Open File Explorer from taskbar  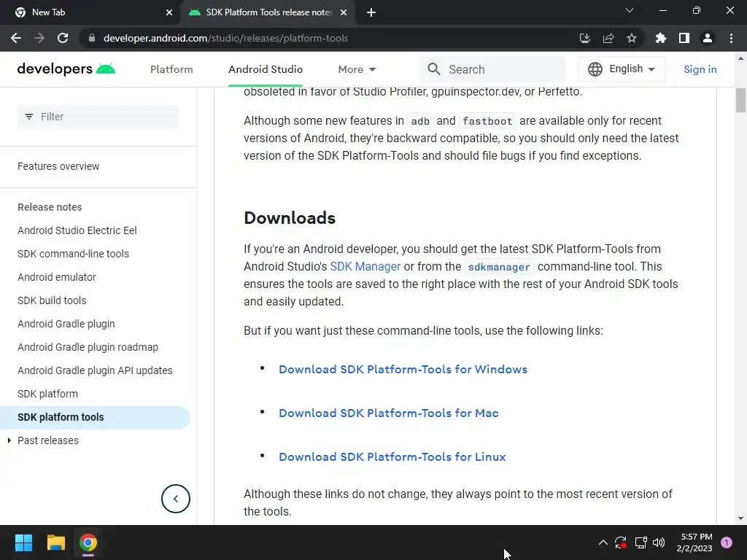point(55,542)
